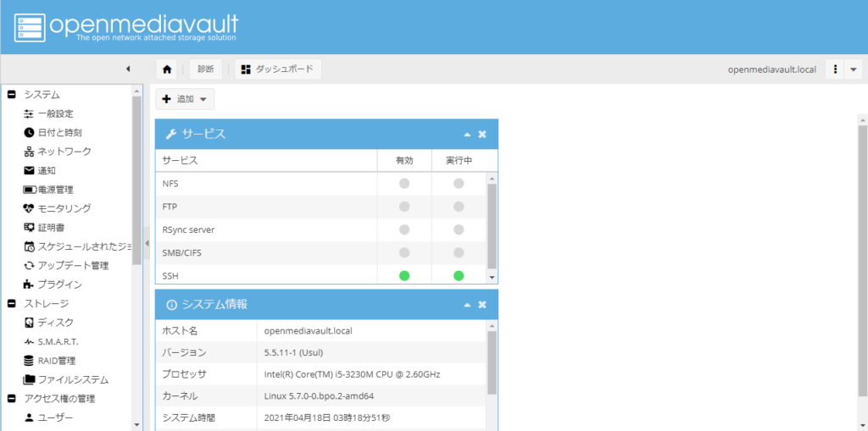Open the Dashboard (ダッシュボード) tab
868x431 pixels.
(277, 69)
